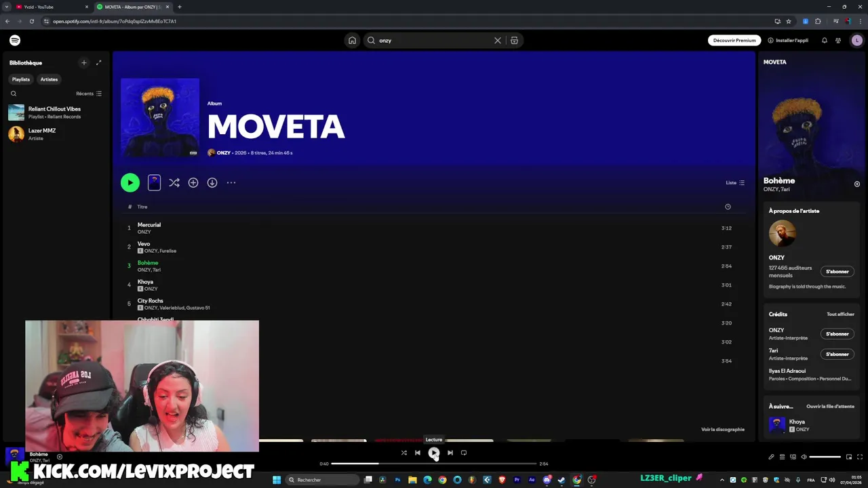Adjust the volume slider

tap(825, 457)
